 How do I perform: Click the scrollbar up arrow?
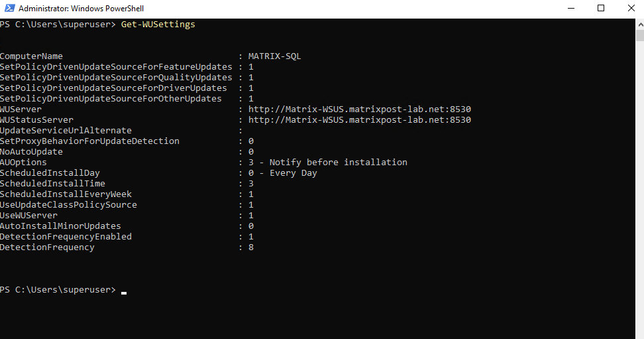[639, 23]
